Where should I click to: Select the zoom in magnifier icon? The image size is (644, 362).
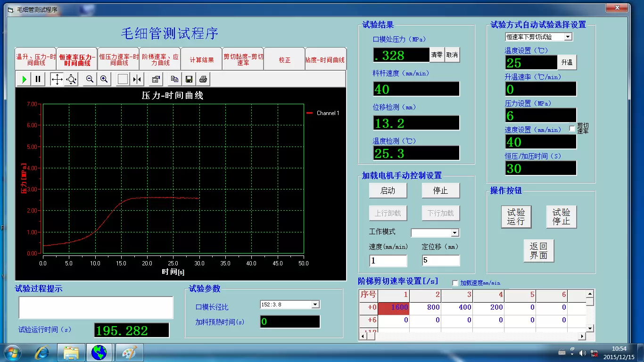(x=104, y=79)
